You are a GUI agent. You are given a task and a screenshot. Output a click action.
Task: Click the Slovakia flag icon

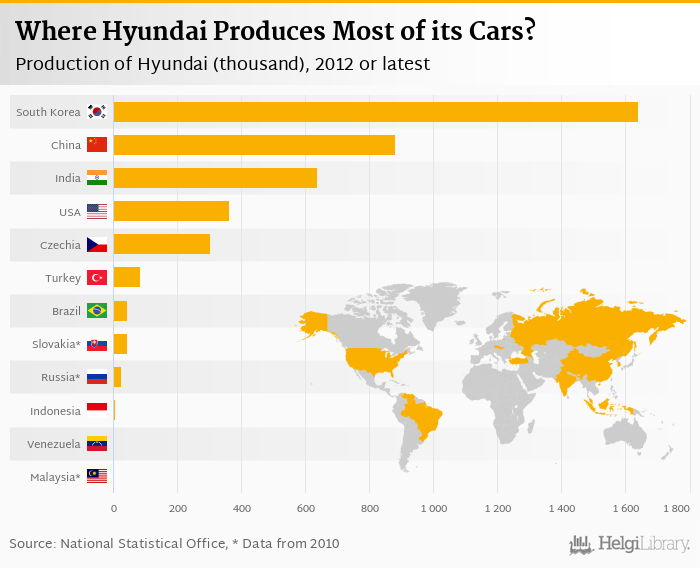[97, 344]
